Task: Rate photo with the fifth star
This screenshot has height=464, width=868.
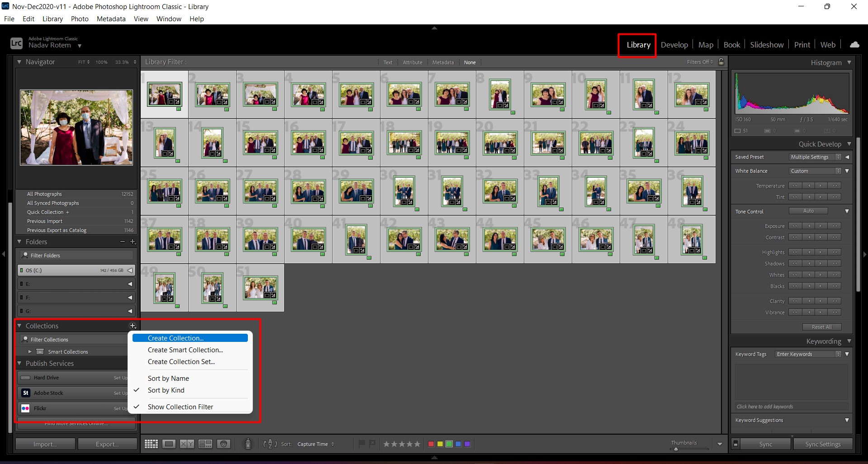Action: (x=417, y=444)
